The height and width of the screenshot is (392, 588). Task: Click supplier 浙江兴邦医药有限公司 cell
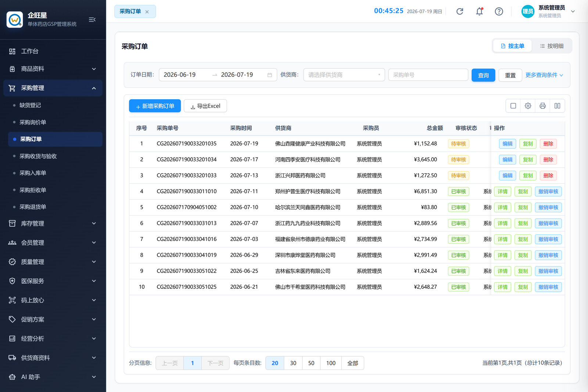pyautogui.click(x=300, y=176)
